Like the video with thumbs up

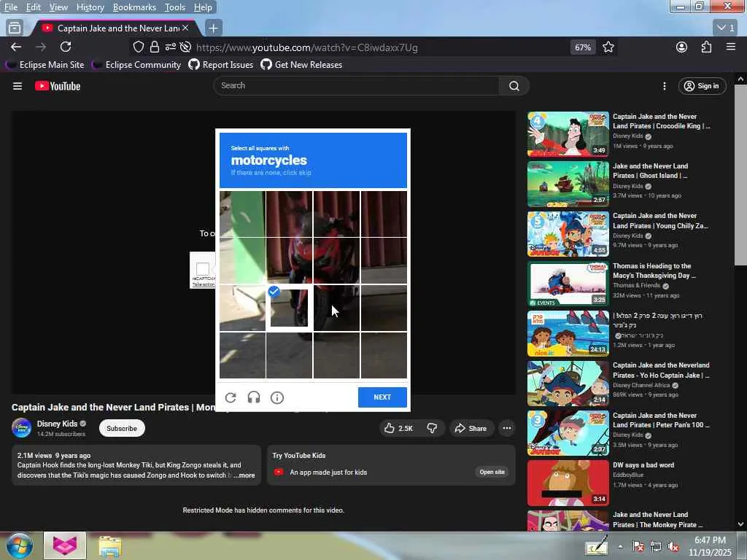coord(398,428)
